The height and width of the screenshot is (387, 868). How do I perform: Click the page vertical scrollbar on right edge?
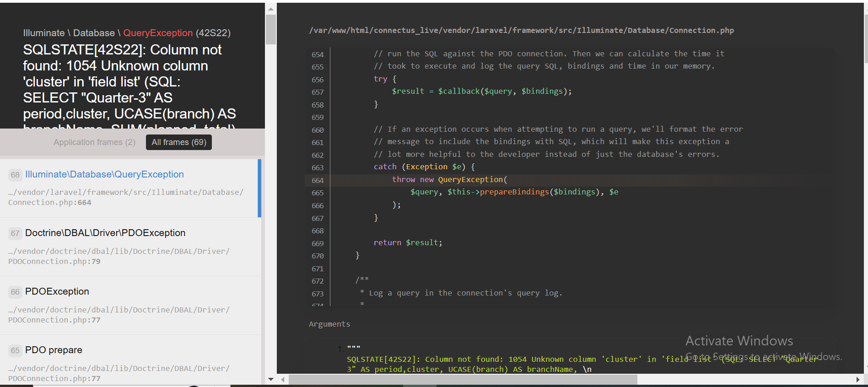tap(866, 39)
